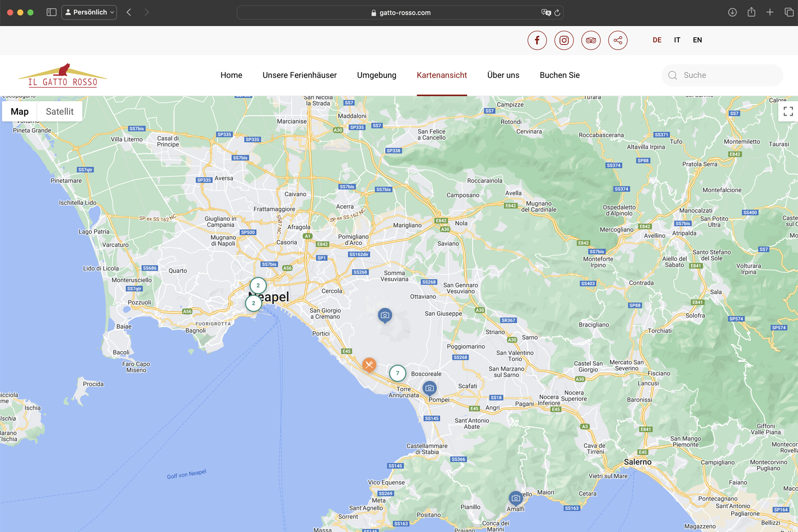Open the Persönlich profile dropdown

[89, 12]
